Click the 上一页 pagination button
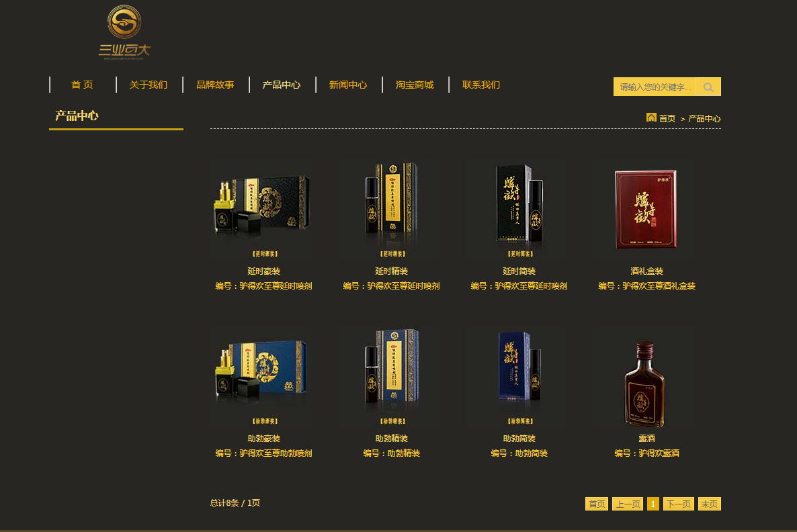797x532 pixels. [x=628, y=504]
